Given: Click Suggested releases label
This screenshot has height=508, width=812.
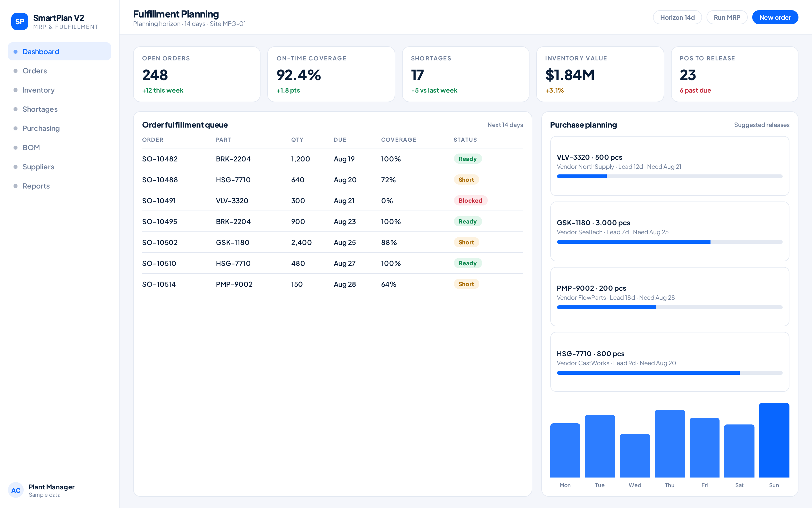Looking at the screenshot, I should 761,125.
